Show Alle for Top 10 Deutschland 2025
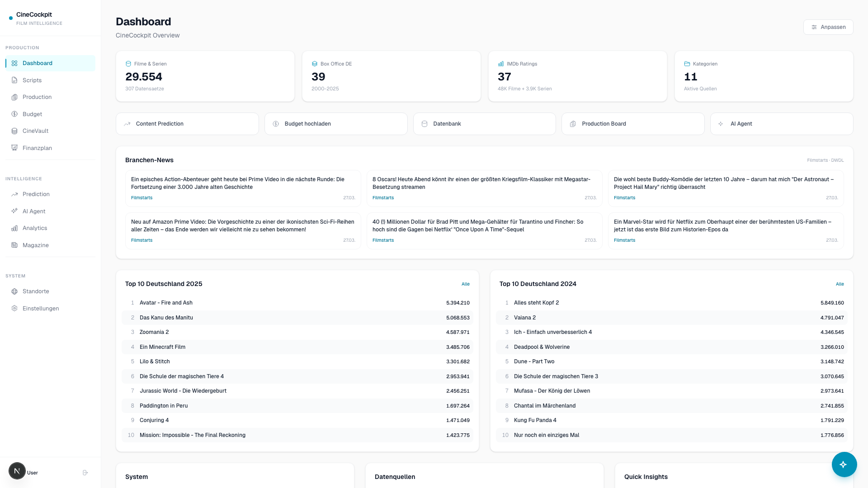Viewport: 868px width, 488px height. tap(465, 284)
